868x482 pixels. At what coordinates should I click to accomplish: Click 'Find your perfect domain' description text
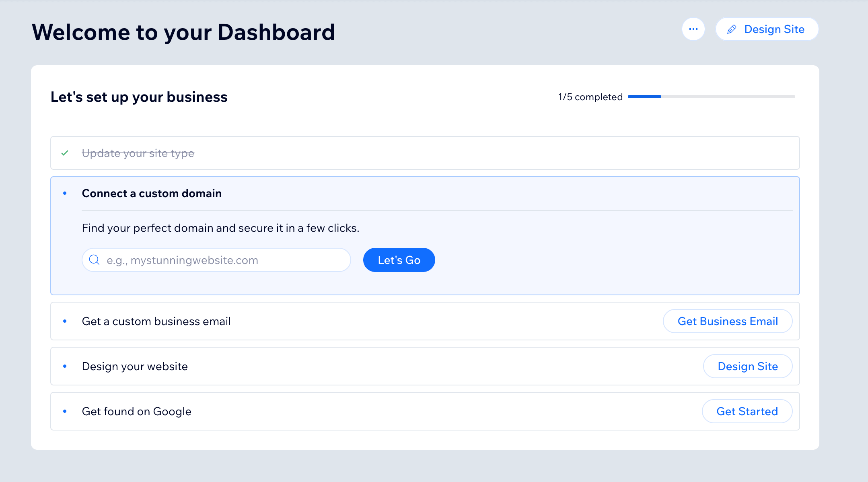[x=220, y=228]
